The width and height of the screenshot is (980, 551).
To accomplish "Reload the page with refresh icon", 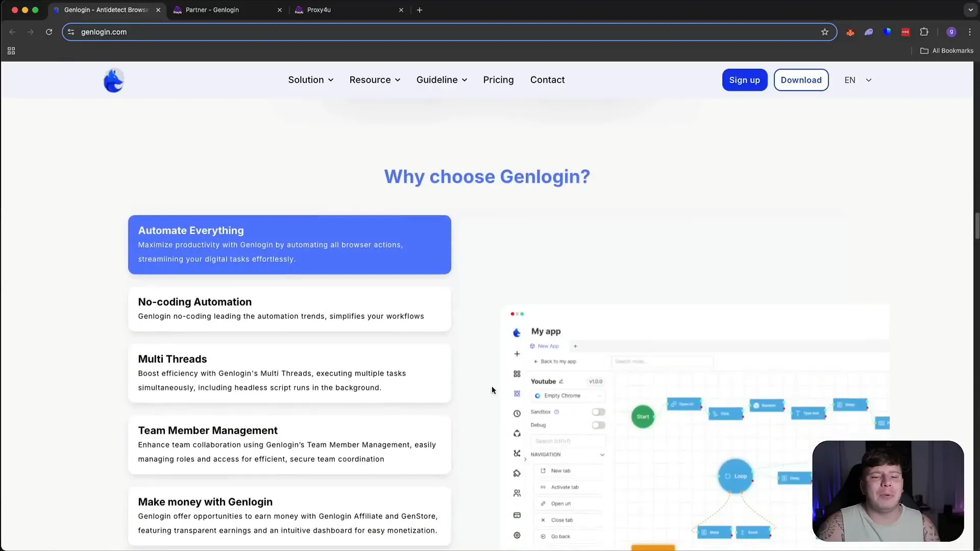I will (x=49, y=32).
